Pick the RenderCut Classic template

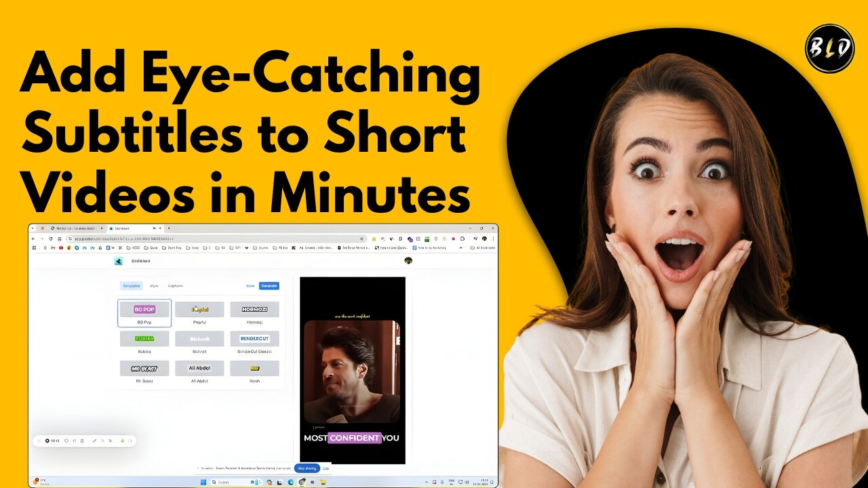coord(254,342)
